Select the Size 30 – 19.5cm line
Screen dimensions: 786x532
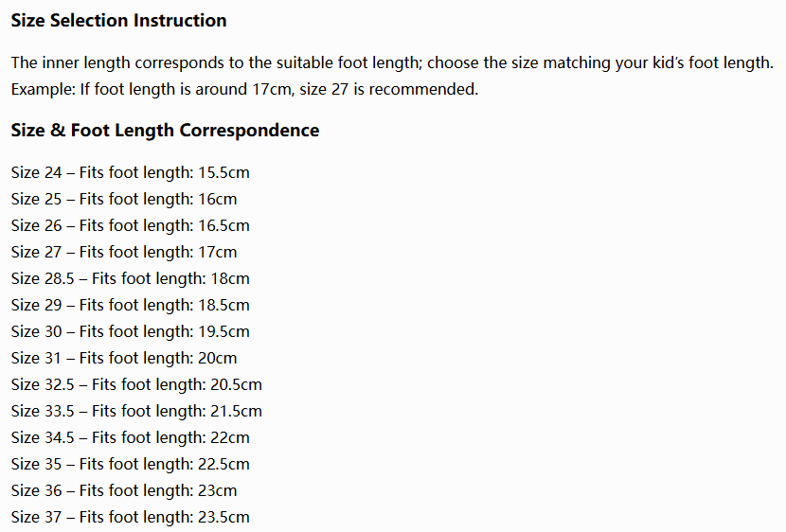pos(131,332)
